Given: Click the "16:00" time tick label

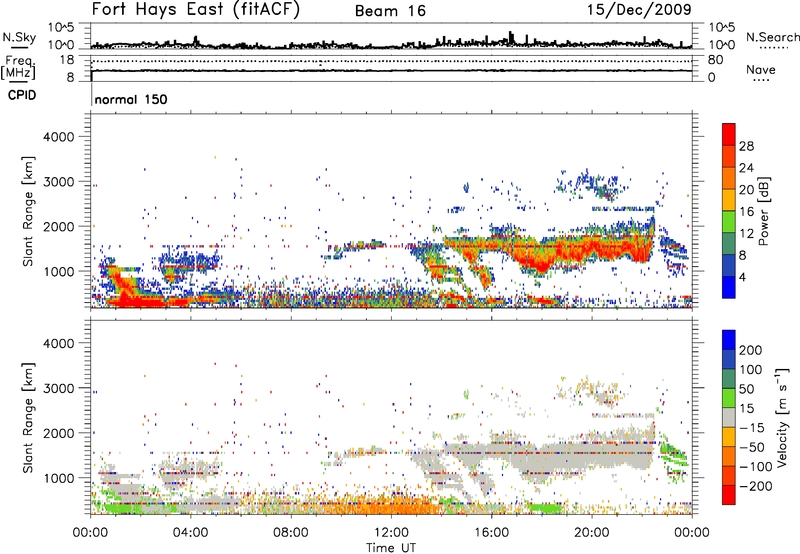Looking at the screenshot, I should point(491,533).
